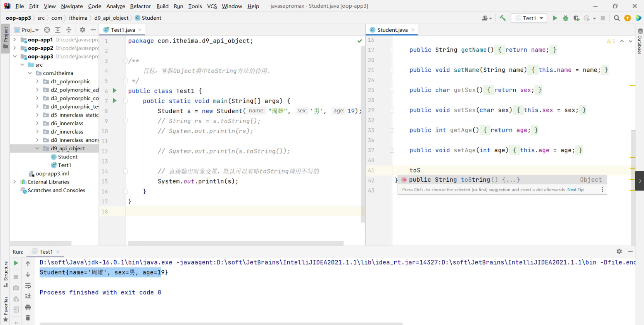Select toString() completion suggestion
The image size is (644, 325).
[502, 180]
